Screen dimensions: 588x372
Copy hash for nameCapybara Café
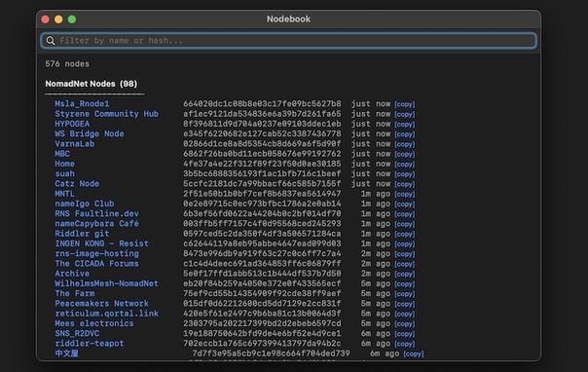(x=405, y=224)
